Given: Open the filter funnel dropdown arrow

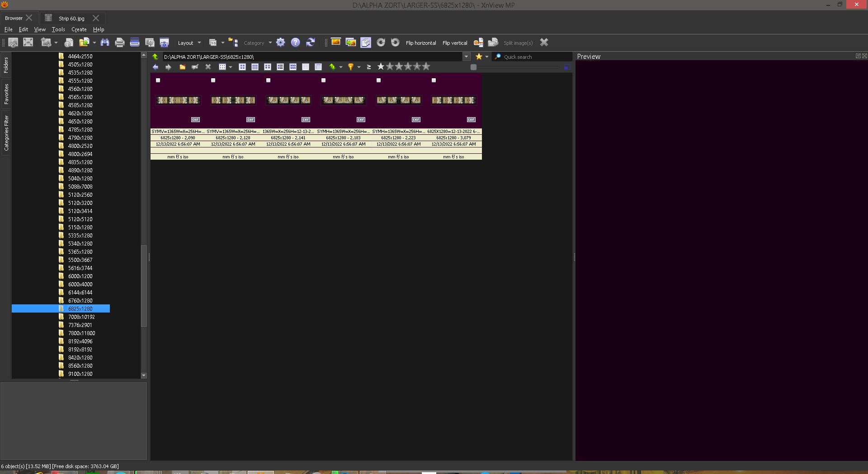Looking at the screenshot, I should click(359, 67).
